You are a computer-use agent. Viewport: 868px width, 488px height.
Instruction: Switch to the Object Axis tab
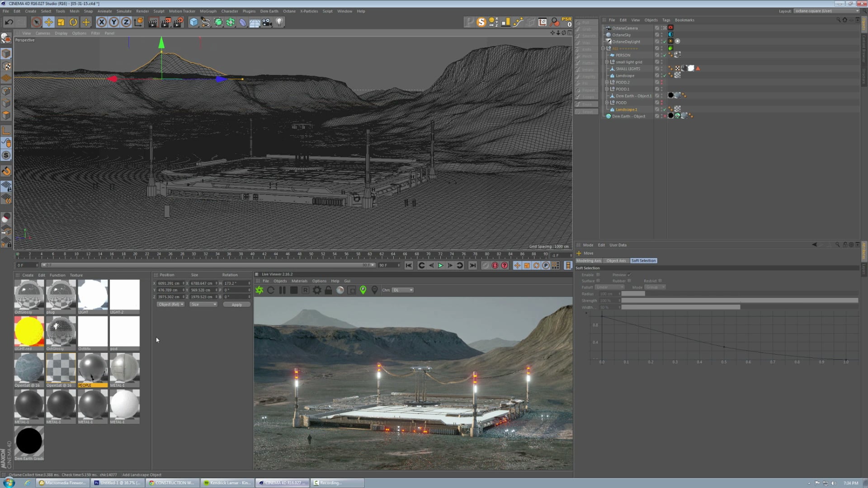click(616, 261)
